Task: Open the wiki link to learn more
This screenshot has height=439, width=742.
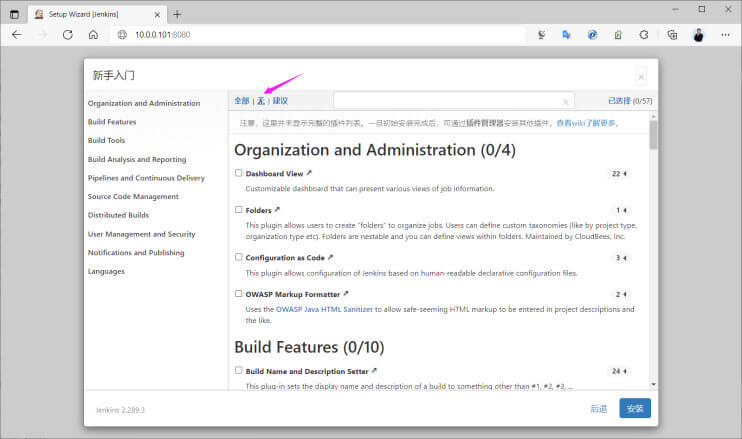Action: pyautogui.click(x=586, y=123)
